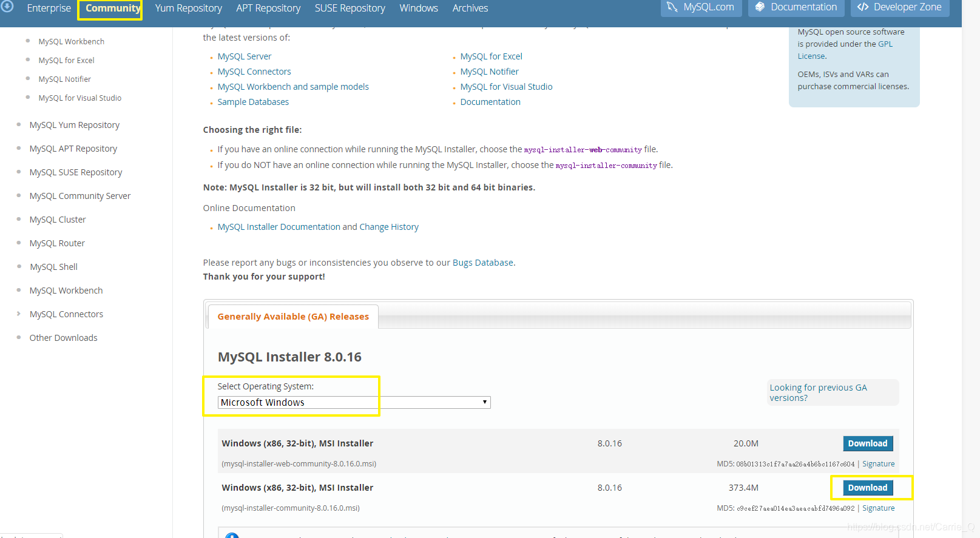Viewport: 980px width, 538px height.
Task: Switch to the Yum Repository tab
Action: click(189, 8)
